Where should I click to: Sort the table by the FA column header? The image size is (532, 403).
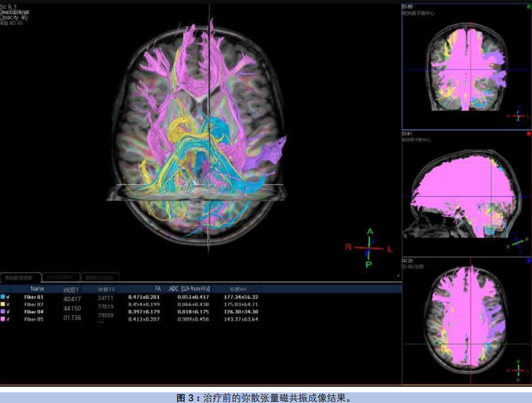[158, 288]
